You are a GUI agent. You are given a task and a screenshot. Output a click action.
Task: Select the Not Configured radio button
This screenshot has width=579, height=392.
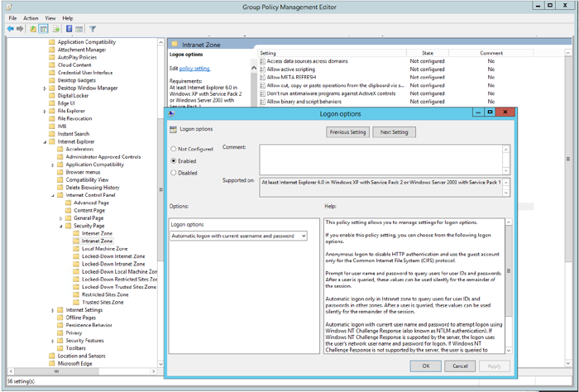coord(174,149)
